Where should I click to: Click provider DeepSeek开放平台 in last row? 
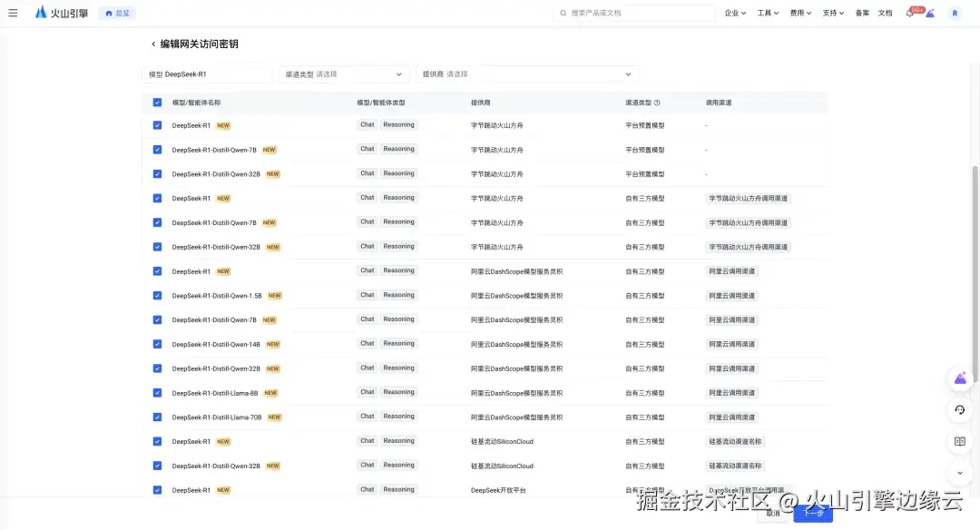coord(498,490)
